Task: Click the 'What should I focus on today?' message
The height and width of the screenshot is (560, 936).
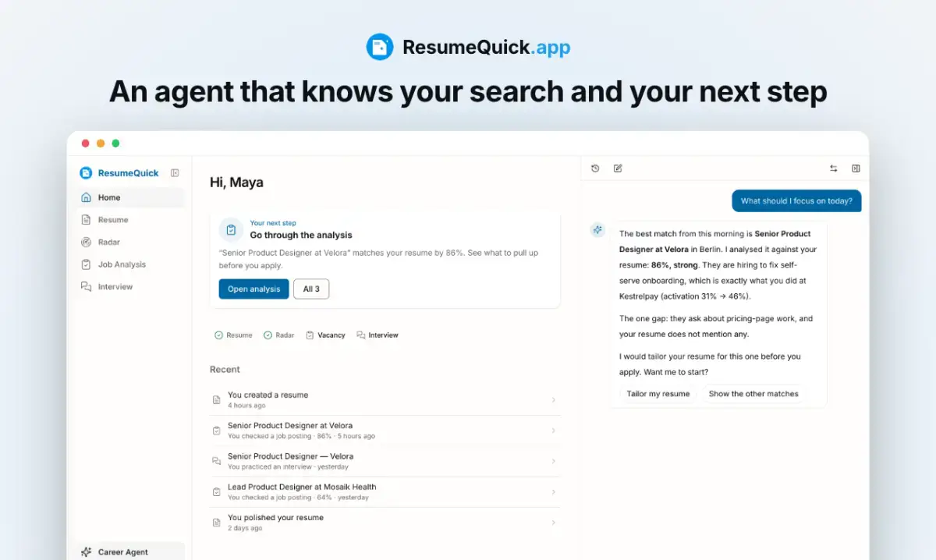Action: pyautogui.click(x=796, y=200)
